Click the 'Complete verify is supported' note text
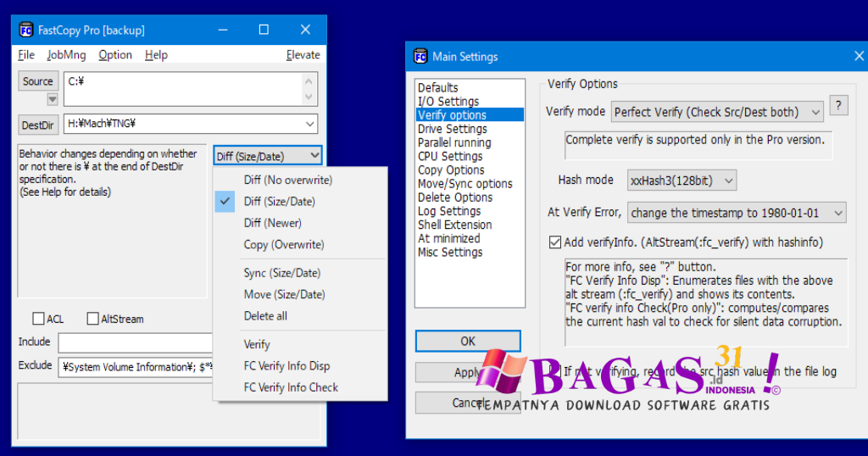The image size is (868, 456). 695,140
